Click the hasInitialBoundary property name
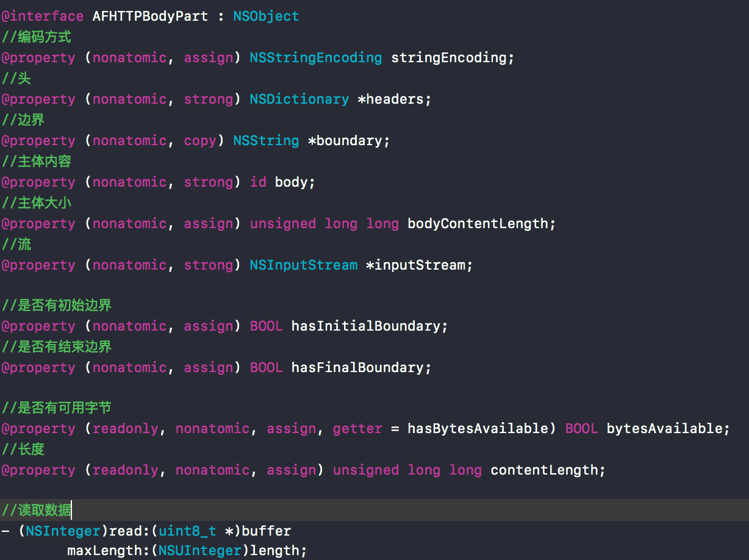 click(x=366, y=326)
